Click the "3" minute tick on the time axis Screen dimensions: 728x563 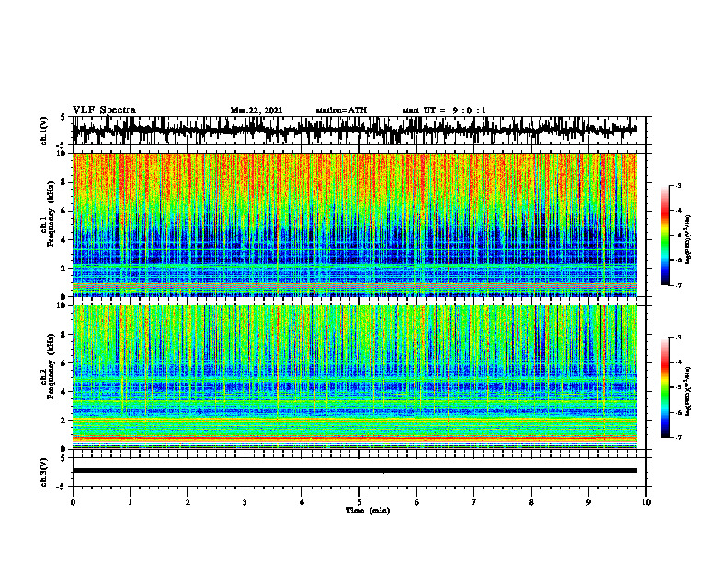245,502
